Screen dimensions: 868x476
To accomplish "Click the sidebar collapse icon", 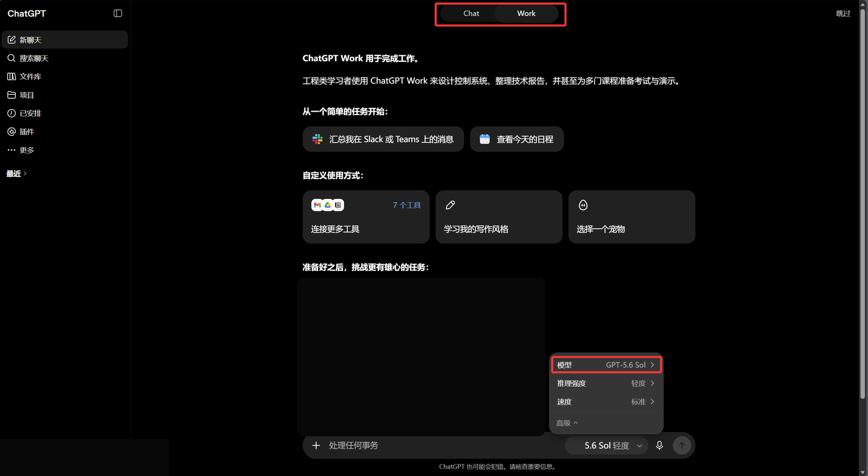I will (118, 14).
